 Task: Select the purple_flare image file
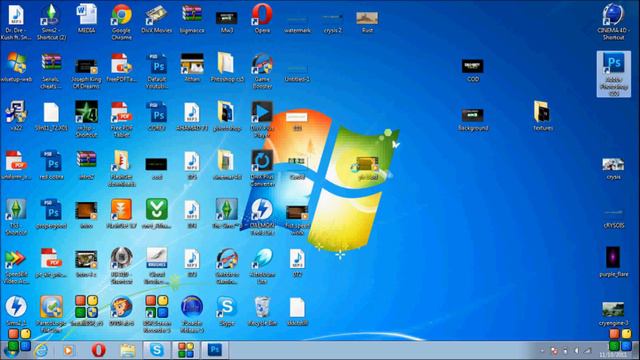pyautogui.click(x=613, y=258)
